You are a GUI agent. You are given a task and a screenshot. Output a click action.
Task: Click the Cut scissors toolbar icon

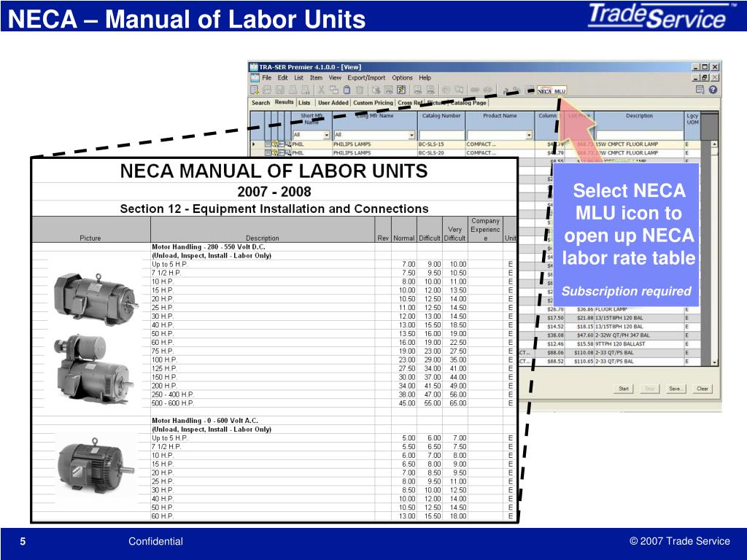tap(321, 90)
